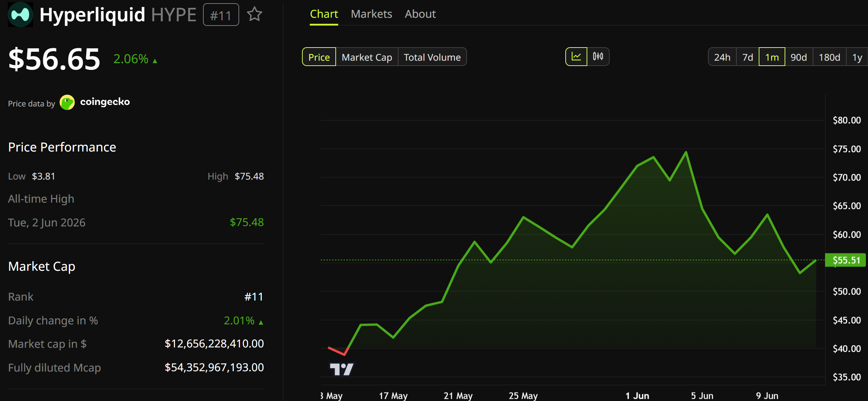This screenshot has width=868, height=401.
Task: Click the Hyperliquid title text
Action: [92, 15]
